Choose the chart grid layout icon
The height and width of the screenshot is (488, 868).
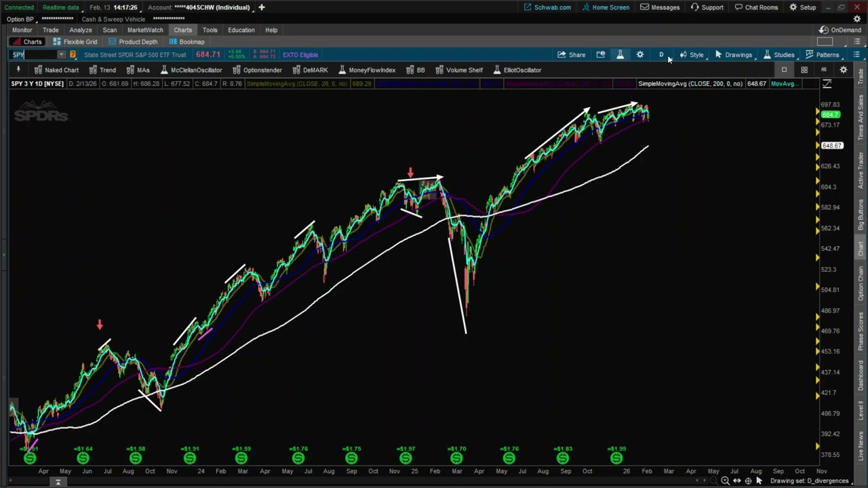tap(804, 70)
